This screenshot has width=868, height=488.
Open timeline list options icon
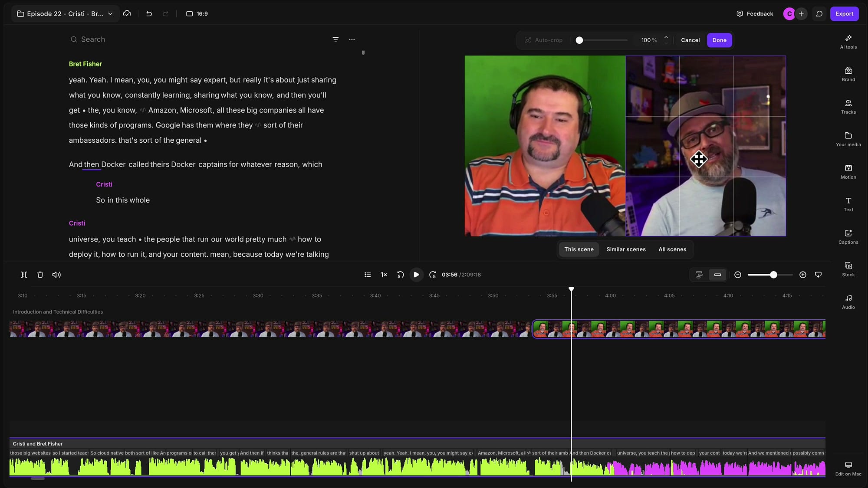point(368,275)
